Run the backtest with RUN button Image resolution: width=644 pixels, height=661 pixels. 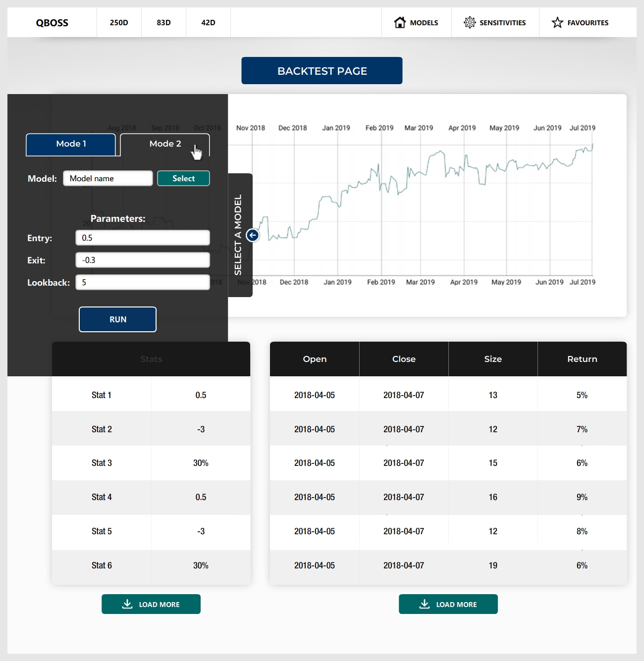[x=118, y=319]
